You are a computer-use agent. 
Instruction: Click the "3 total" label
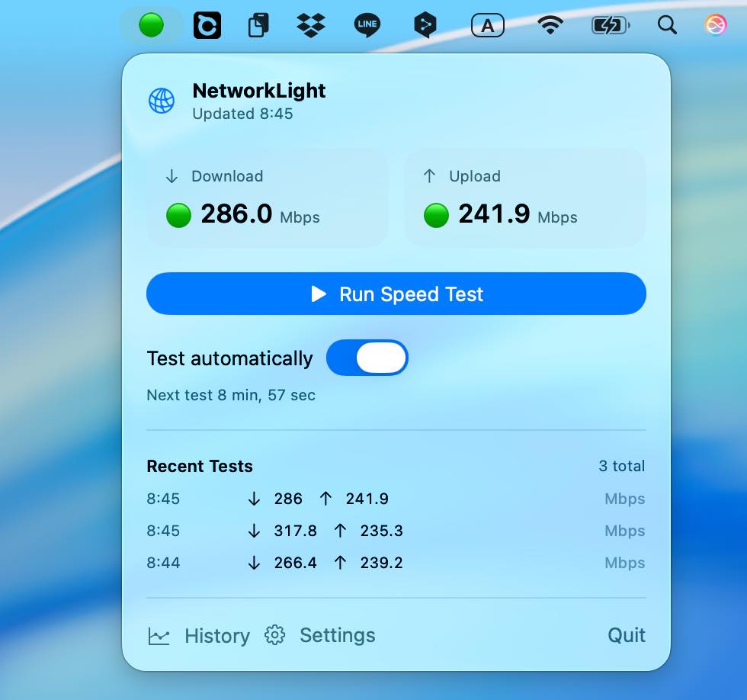point(622,466)
